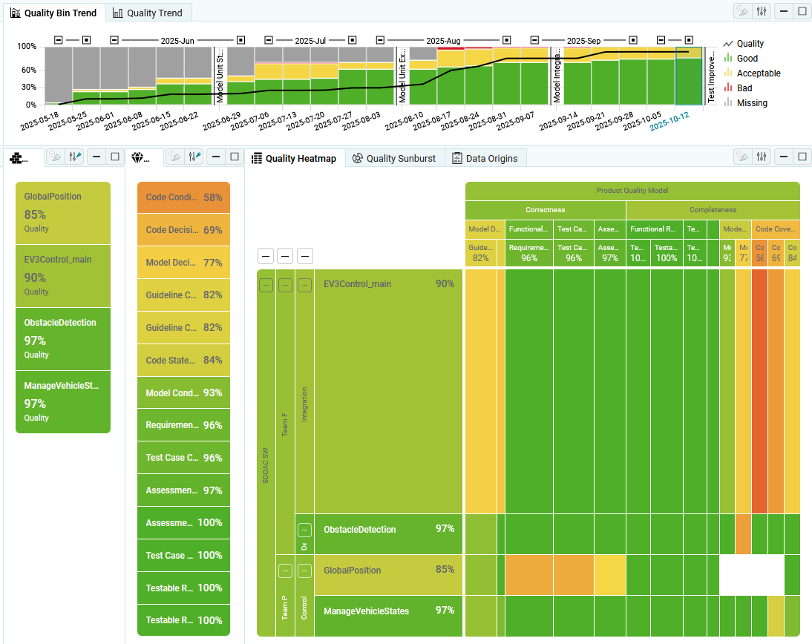The height and width of the screenshot is (644, 812).
Task: Collapse the SDOAC SW branch in the heatmap
Action: click(266, 285)
